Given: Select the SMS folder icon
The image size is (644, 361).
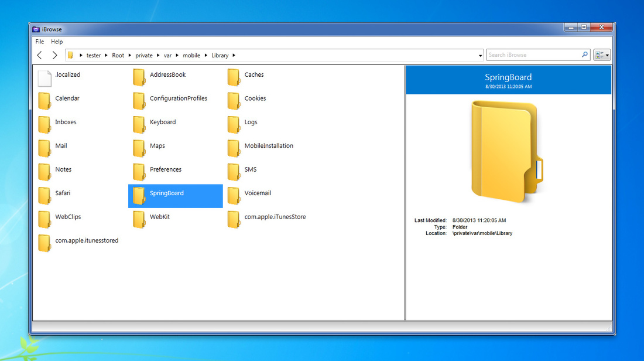Looking at the screenshot, I should 234,172.
